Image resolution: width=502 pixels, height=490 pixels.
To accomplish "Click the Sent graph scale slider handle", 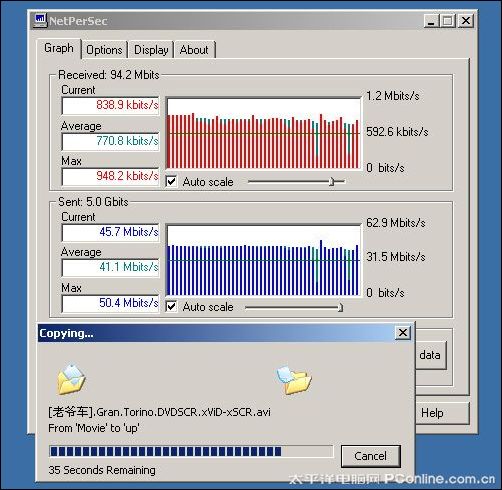I will [x=340, y=307].
